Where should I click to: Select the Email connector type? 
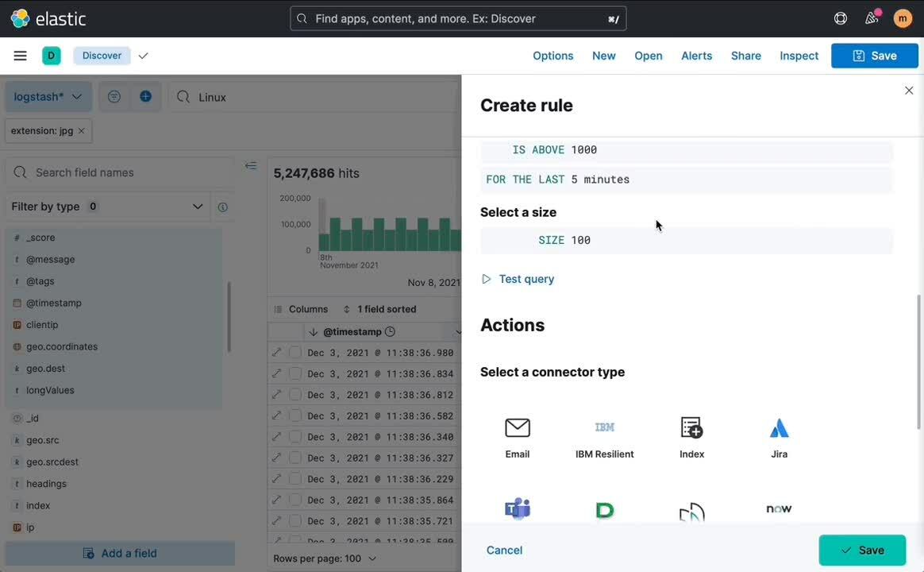point(518,438)
